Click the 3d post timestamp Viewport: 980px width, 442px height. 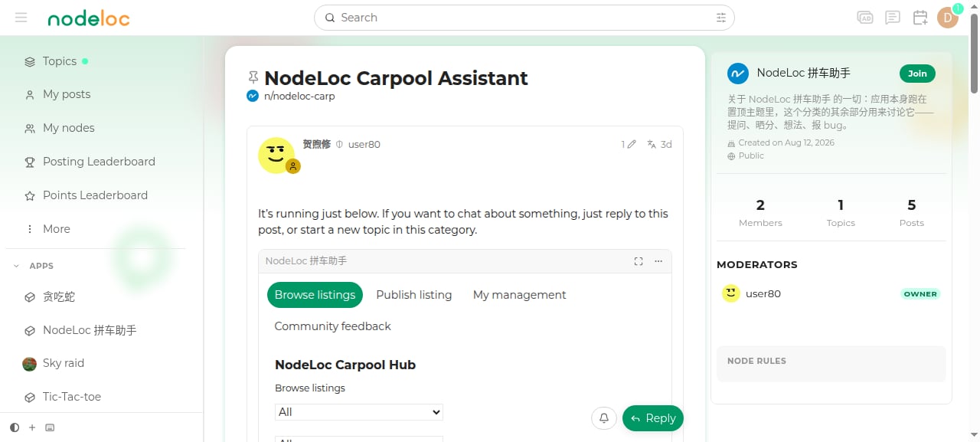coord(666,144)
